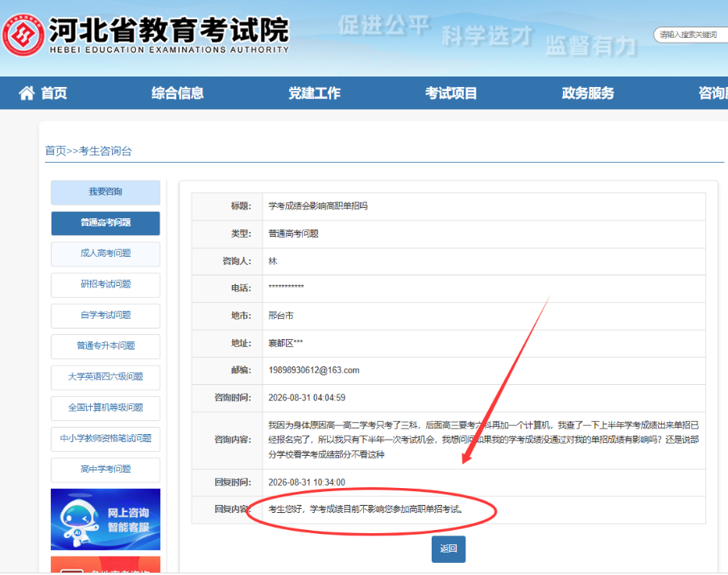Select the 研招考试问题 category
This screenshot has height=575, width=728.
pyautogui.click(x=105, y=285)
